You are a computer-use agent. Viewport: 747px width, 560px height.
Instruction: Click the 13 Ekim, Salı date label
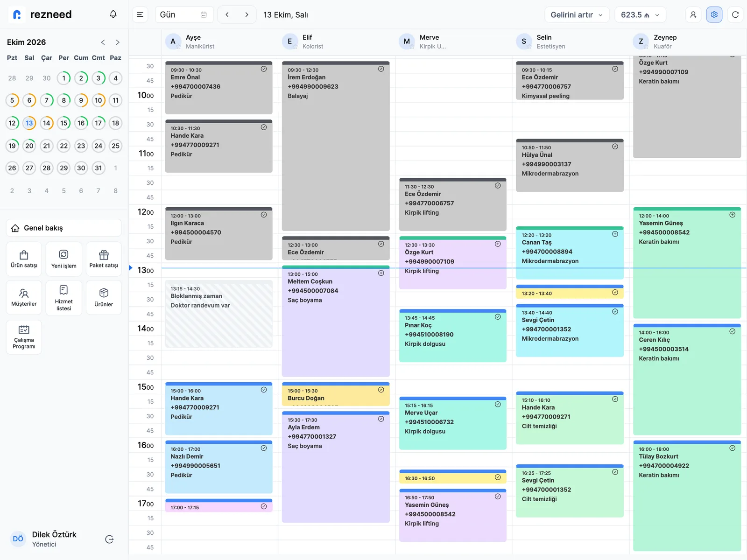tap(286, 15)
